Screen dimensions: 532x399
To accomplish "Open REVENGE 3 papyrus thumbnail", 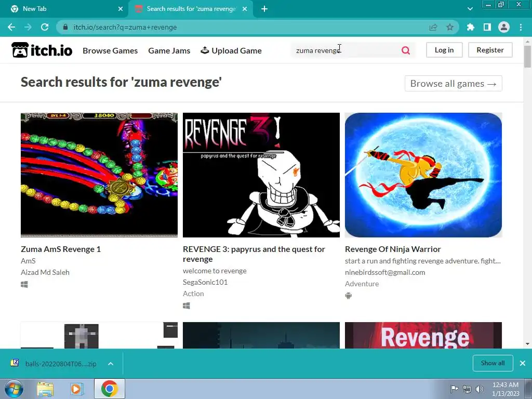I will tap(261, 175).
